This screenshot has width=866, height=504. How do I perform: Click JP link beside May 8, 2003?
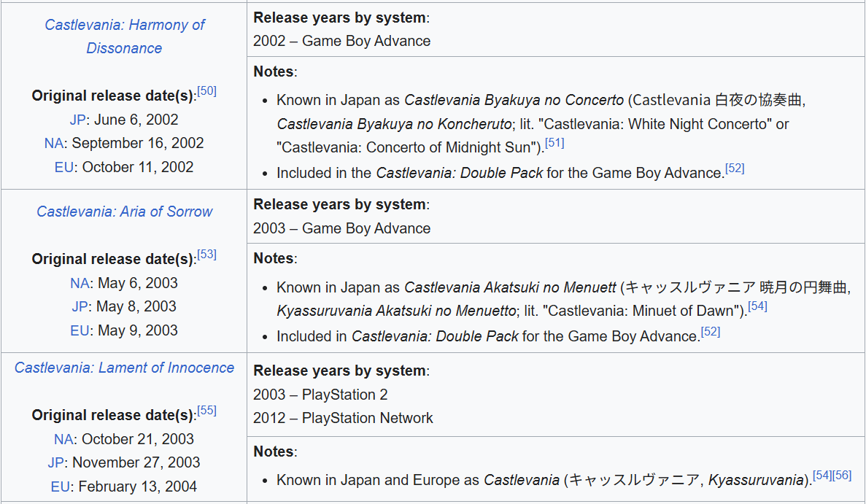tap(80, 306)
